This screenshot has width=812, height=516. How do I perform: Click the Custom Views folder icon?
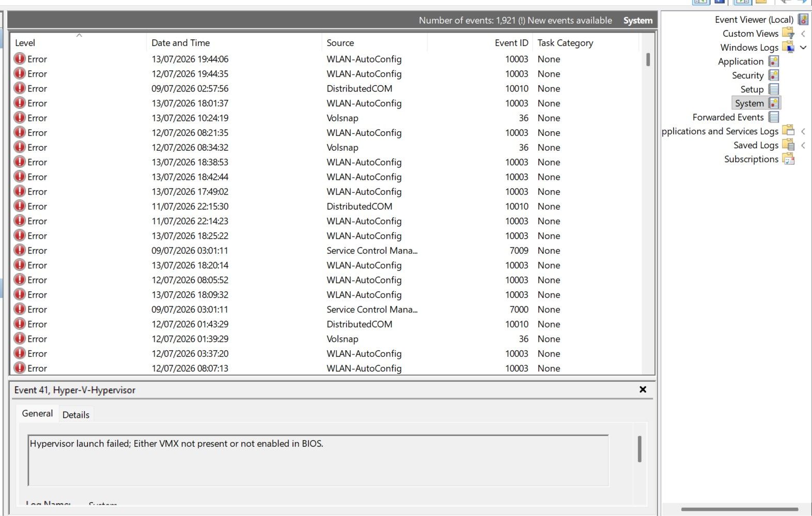point(788,34)
